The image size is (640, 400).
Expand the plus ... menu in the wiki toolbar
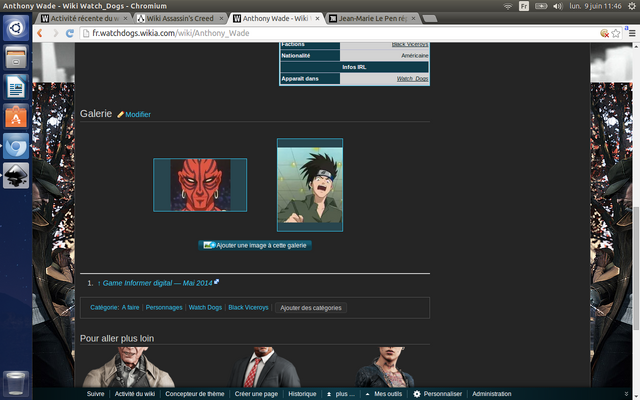(341, 394)
